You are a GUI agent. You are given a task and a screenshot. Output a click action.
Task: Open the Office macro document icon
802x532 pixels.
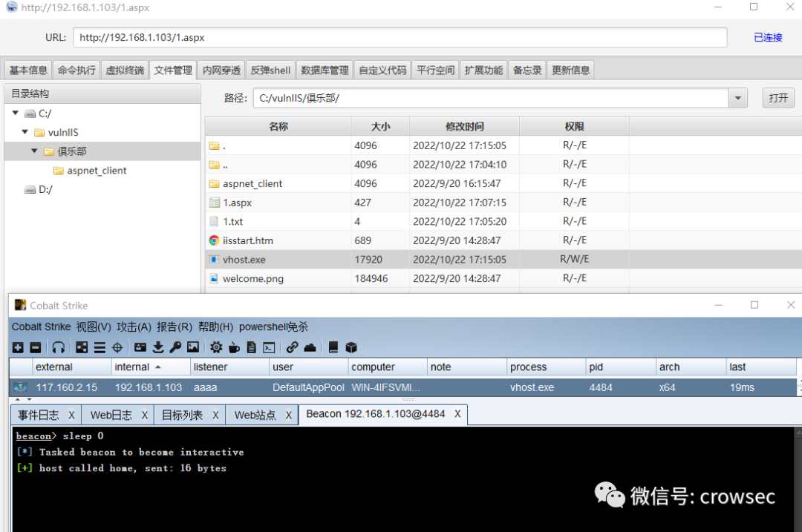tap(251, 347)
